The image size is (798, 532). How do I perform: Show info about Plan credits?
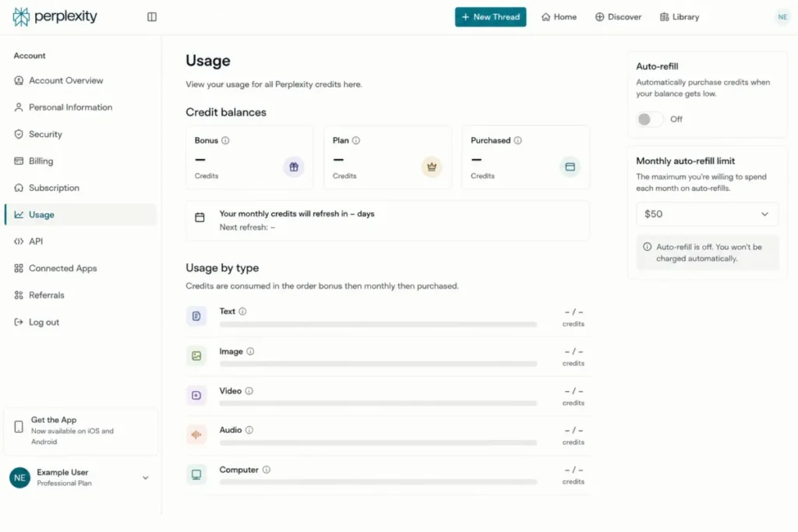click(x=355, y=140)
